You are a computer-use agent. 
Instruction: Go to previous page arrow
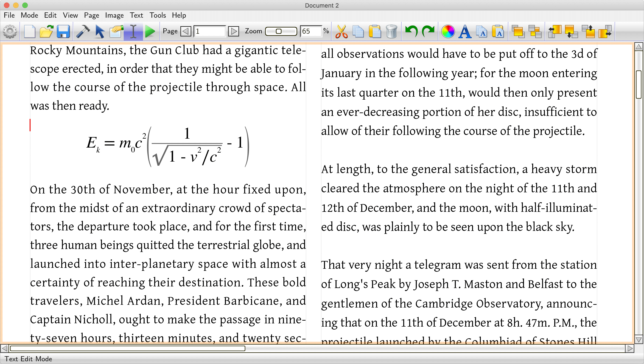(186, 31)
